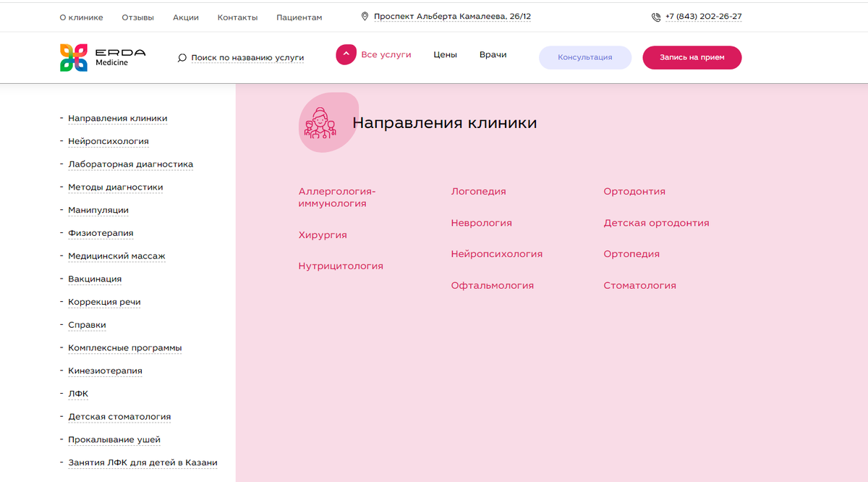The height and width of the screenshot is (482, 868).
Task: Select Физиотерапия in the sidebar
Action: pos(101,233)
